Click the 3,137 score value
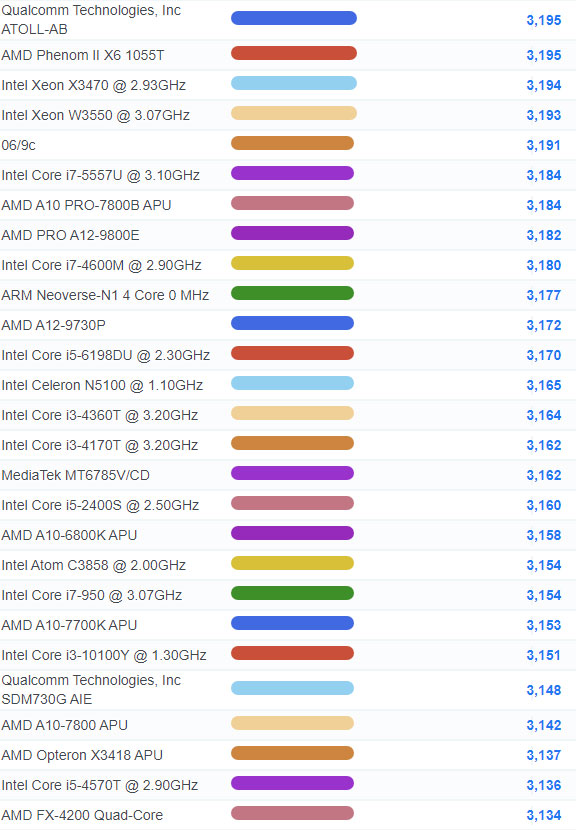The width and height of the screenshot is (576, 830). [544, 755]
